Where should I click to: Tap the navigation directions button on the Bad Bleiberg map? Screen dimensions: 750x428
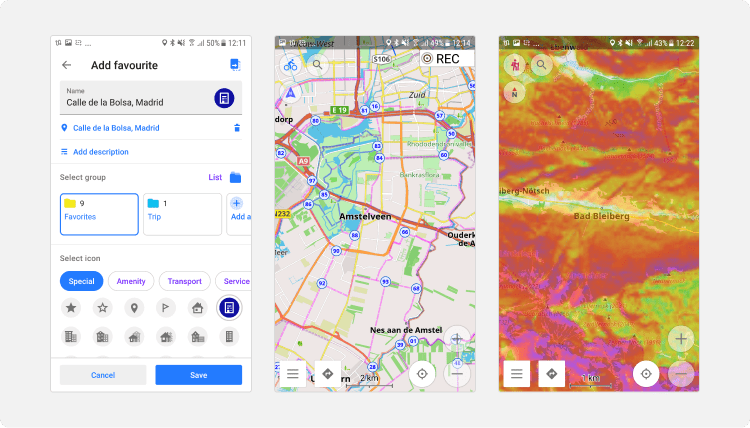point(551,374)
